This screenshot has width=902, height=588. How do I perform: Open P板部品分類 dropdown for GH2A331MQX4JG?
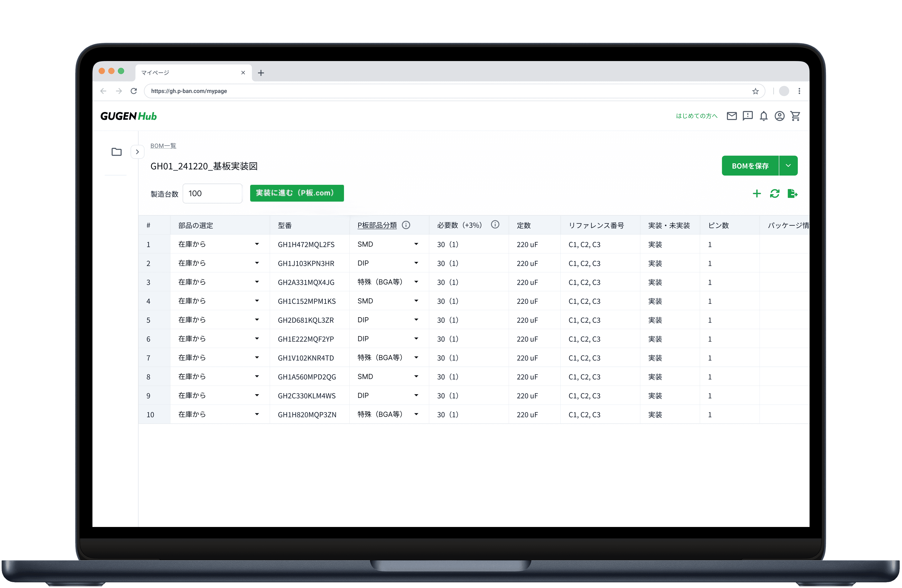point(416,282)
